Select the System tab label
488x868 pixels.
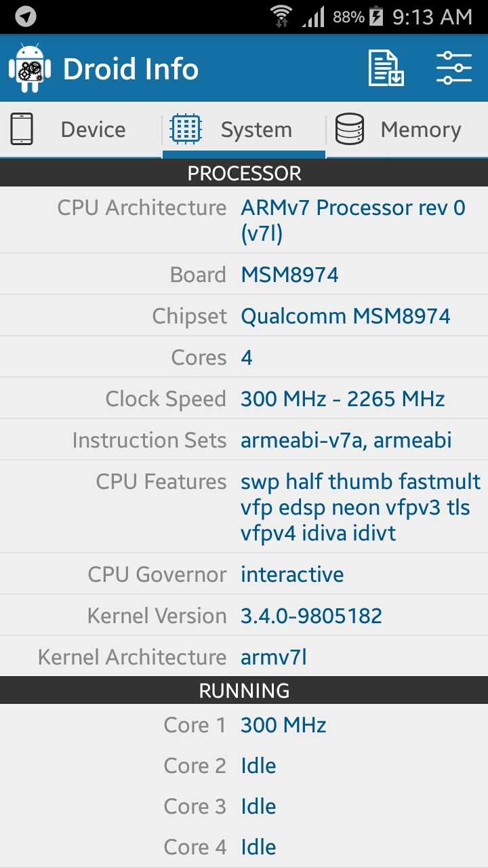point(256,130)
